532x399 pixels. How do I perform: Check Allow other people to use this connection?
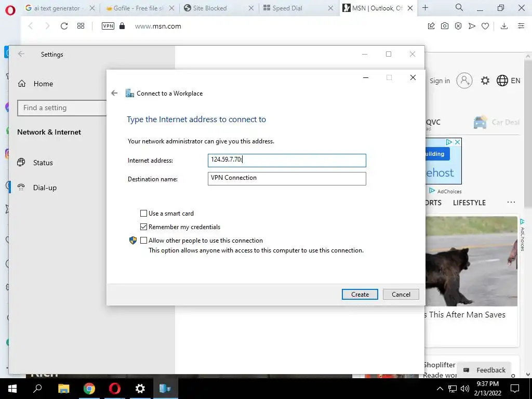pyautogui.click(x=143, y=241)
